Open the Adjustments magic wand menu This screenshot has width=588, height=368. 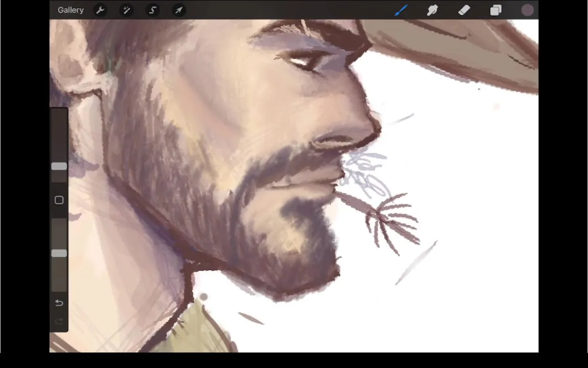[x=127, y=10]
